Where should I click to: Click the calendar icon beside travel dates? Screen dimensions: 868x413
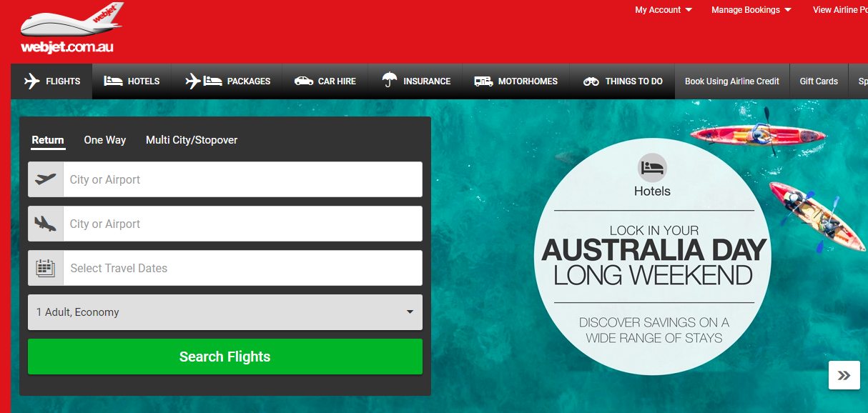pyautogui.click(x=46, y=268)
